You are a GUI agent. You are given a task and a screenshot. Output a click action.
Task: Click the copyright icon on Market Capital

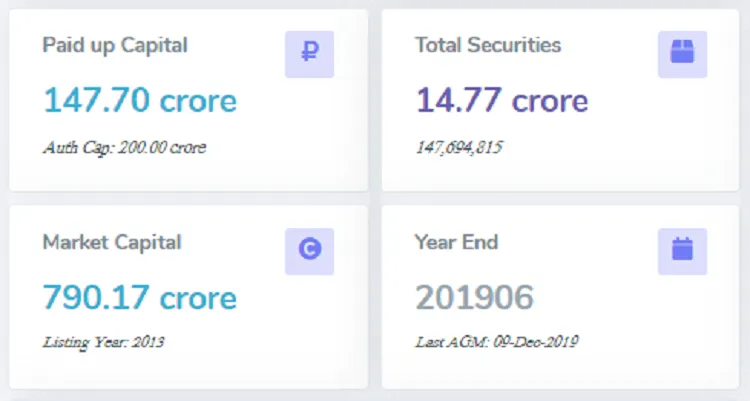(x=309, y=251)
